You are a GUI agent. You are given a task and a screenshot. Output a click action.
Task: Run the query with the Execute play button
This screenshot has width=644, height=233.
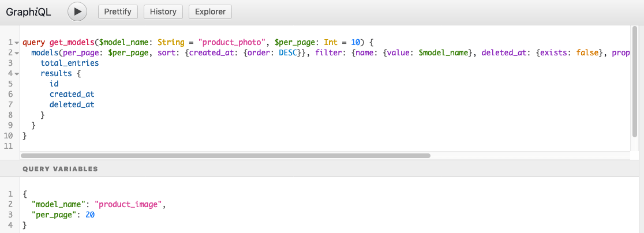77,11
